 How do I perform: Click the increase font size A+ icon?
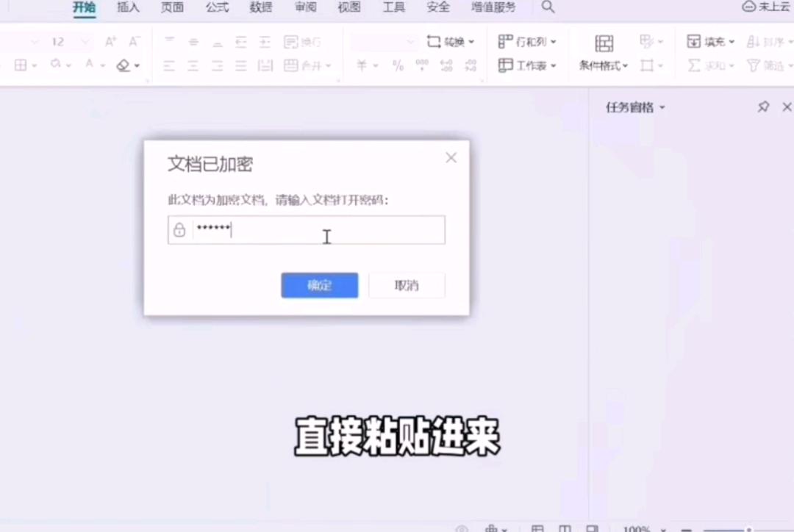point(110,41)
